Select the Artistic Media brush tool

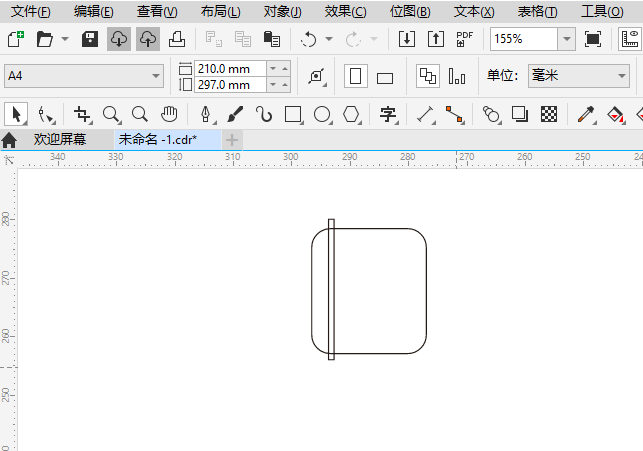click(x=235, y=114)
